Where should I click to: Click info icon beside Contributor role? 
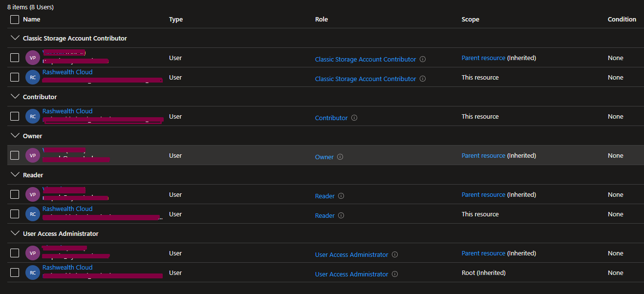pos(354,118)
